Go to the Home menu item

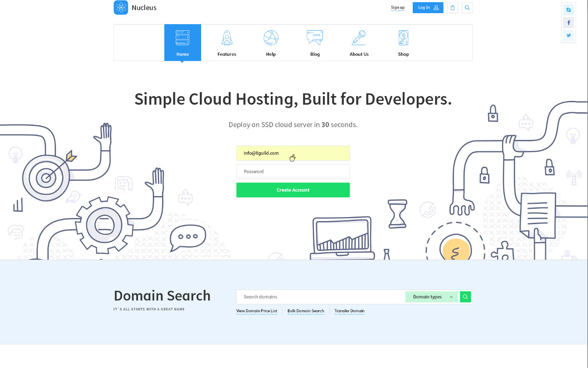[x=182, y=43]
